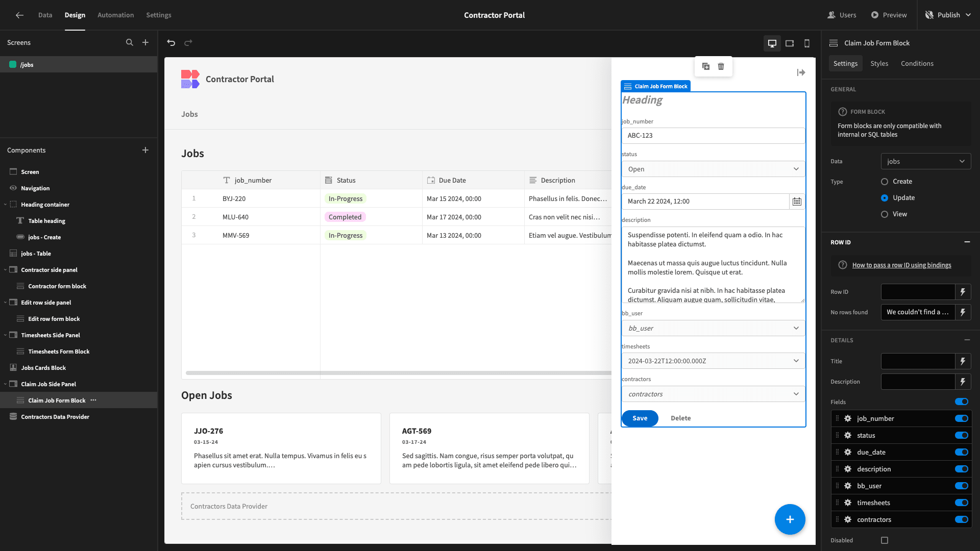The height and width of the screenshot is (551, 980).
Task: Open Row ID binding lightning icon
Action: (963, 292)
